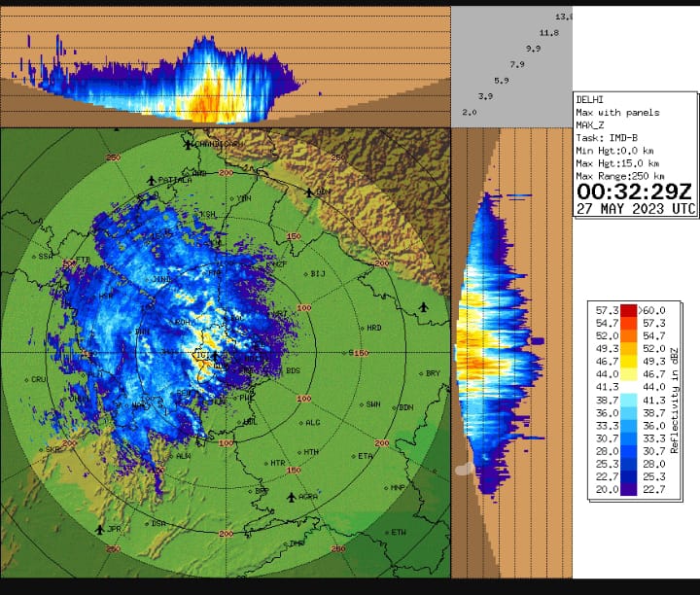Click the 2.0 height scale value
This screenshot has height=595, width=700.
point(470,112)
